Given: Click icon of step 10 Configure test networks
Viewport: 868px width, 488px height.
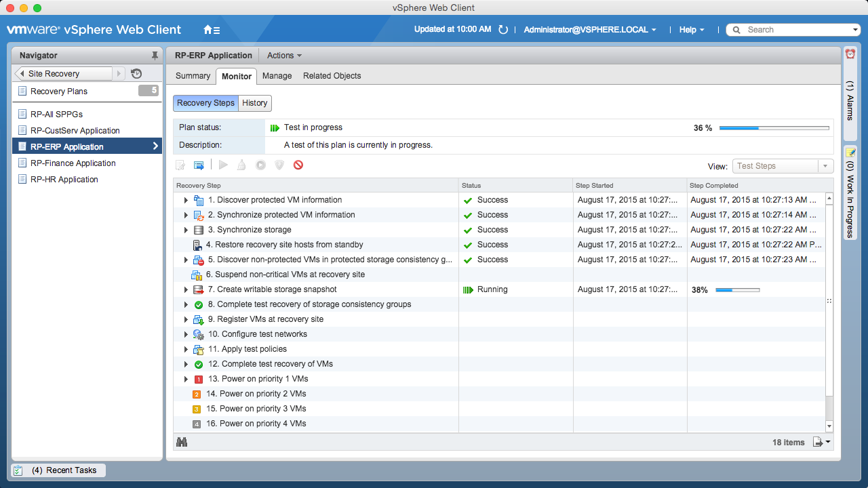Looking at the screenshot, I should [199, 334].
